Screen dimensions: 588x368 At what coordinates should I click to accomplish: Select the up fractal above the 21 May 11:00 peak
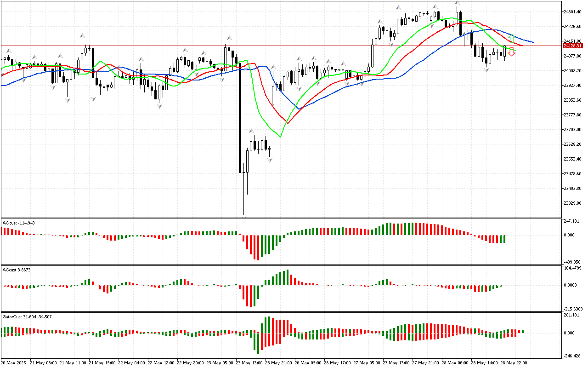(82, 35)
